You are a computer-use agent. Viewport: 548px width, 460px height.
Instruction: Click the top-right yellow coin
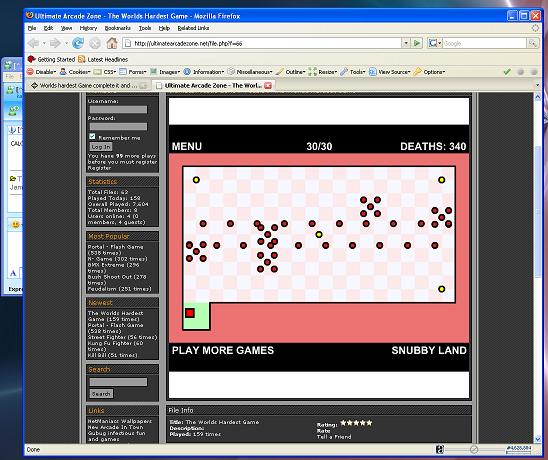tap(441, 180)
